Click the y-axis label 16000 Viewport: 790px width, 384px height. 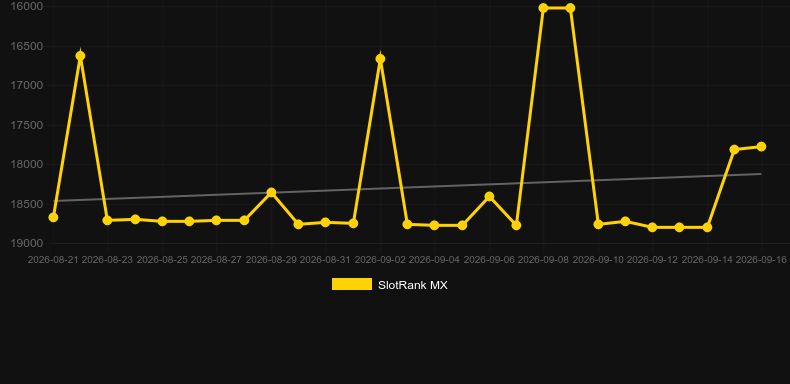(x=27, y=6)
